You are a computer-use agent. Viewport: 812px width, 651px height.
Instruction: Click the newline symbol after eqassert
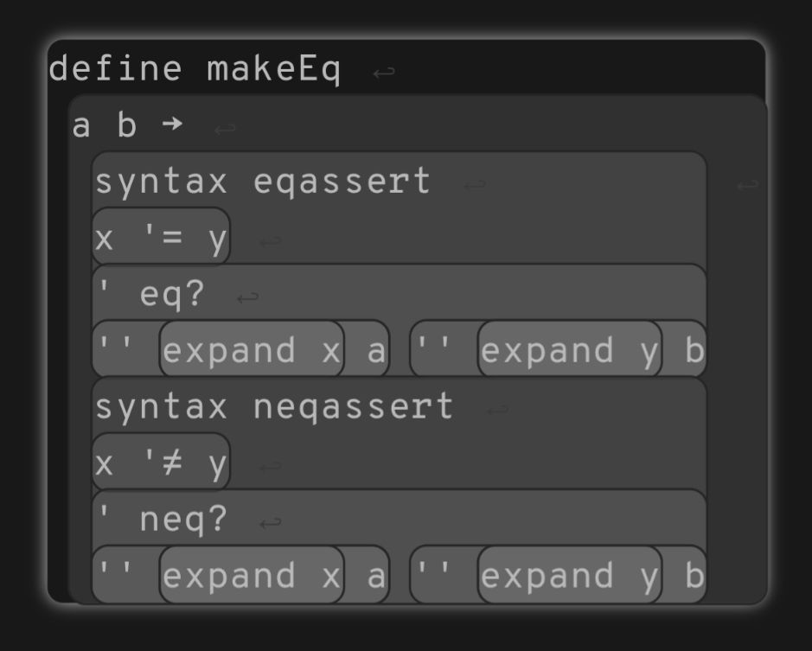[474, 184]
